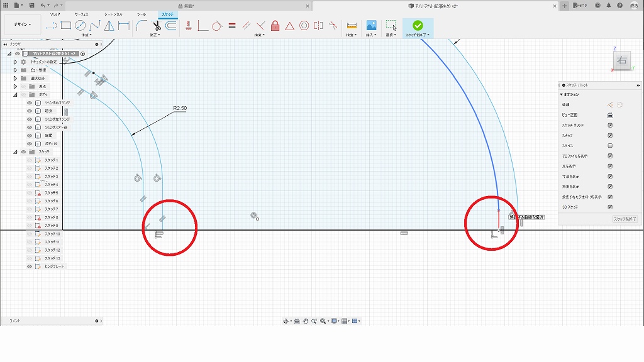This screenshot has width=644, height=362.
Task: Click the view cube 右 face
Action: pos(621,60)
